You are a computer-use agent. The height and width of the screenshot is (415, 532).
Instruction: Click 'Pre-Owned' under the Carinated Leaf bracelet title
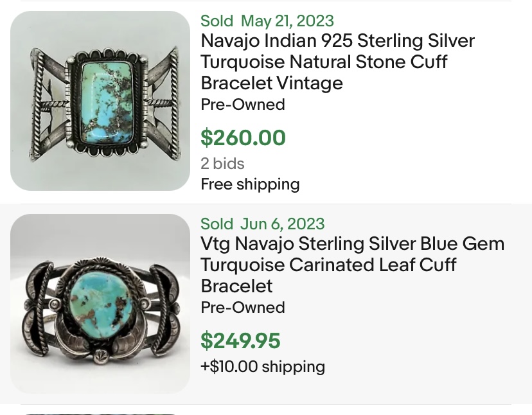(242, 308)
